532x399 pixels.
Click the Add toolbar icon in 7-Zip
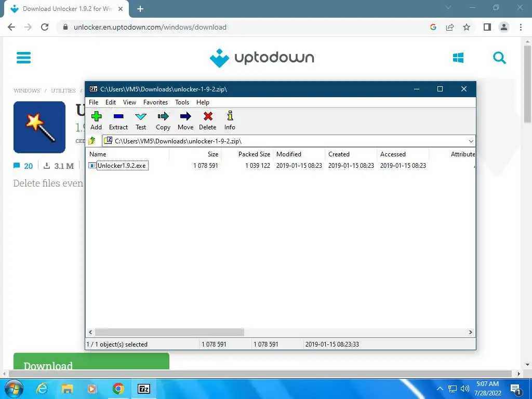[x=96, y=116]
